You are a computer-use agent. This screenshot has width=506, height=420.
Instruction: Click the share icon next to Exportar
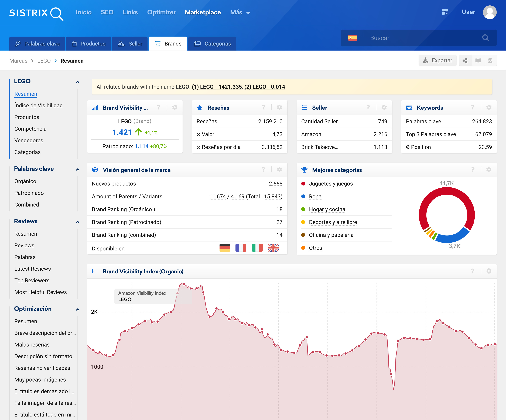tap(465, 61)
